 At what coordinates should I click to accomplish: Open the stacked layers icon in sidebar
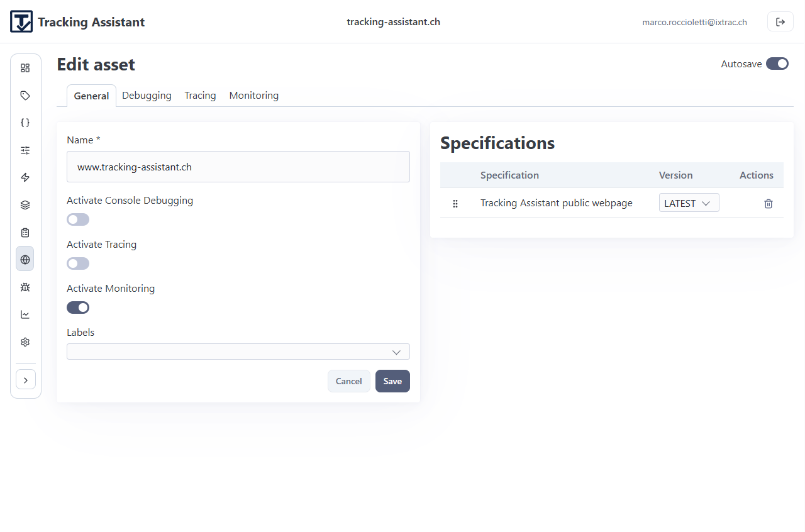[x=25, y=205]
